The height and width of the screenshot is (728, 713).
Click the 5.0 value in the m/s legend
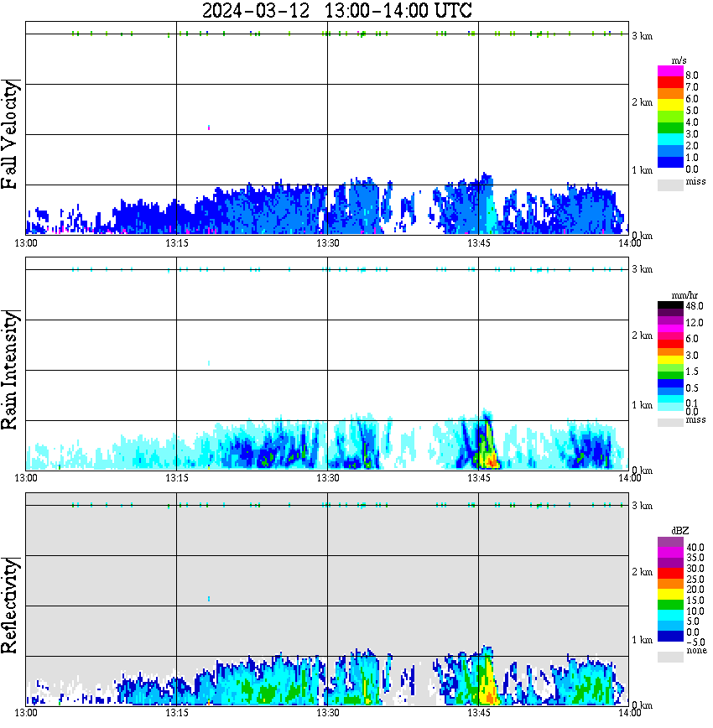(692, 111)
